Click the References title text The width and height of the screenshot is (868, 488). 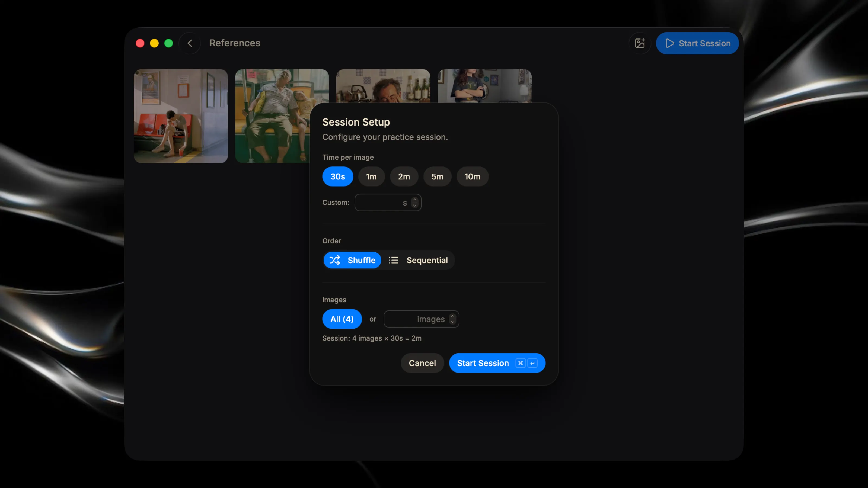(235, 43)
